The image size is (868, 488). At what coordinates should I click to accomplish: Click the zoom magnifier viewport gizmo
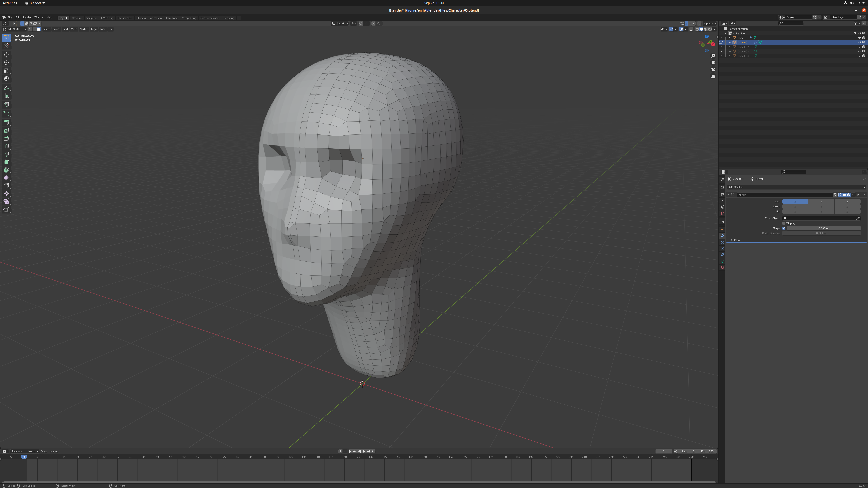713,56
